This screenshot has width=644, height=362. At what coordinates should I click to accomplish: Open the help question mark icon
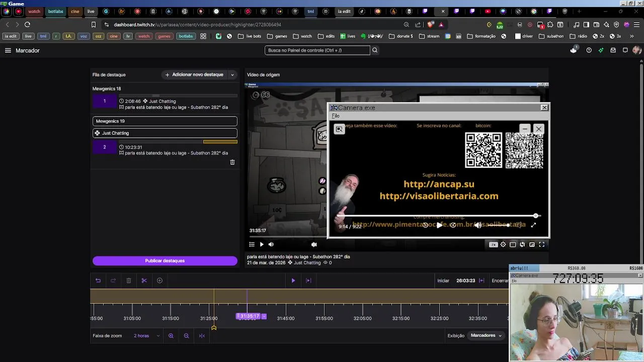point(589,50)
